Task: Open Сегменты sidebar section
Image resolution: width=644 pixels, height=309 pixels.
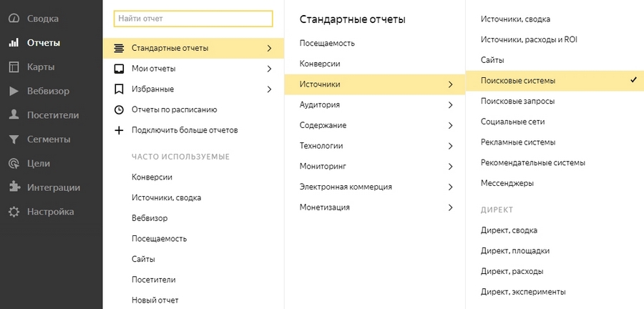Action: click(49, 139)
